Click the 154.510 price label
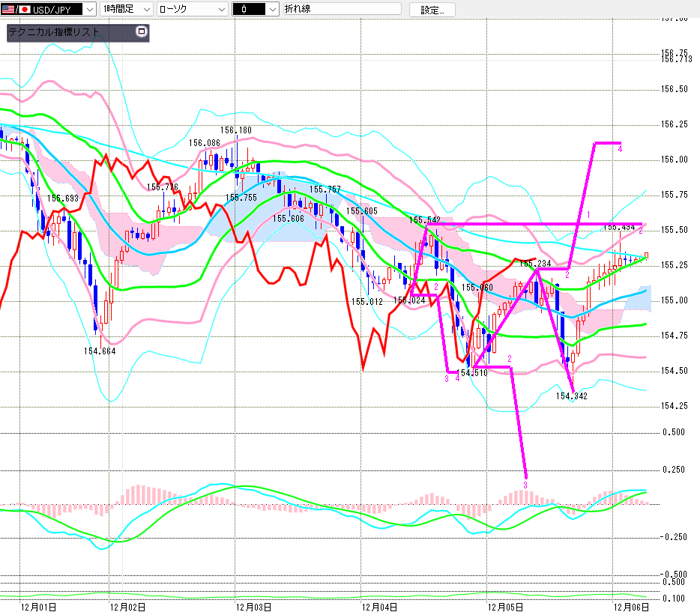 [x=472, y=372]
